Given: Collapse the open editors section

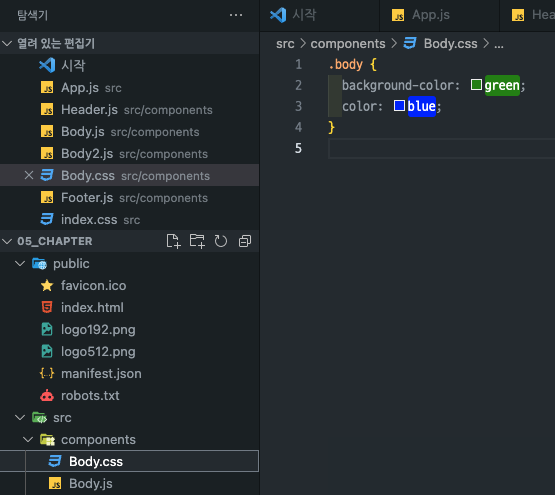Looking at the screenshot, I should [x=7, y=44].
